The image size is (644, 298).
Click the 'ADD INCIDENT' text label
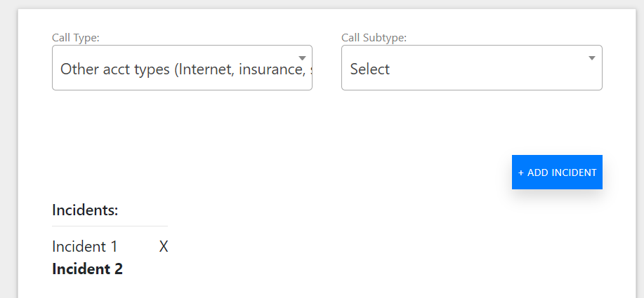(x=561, y=172)
